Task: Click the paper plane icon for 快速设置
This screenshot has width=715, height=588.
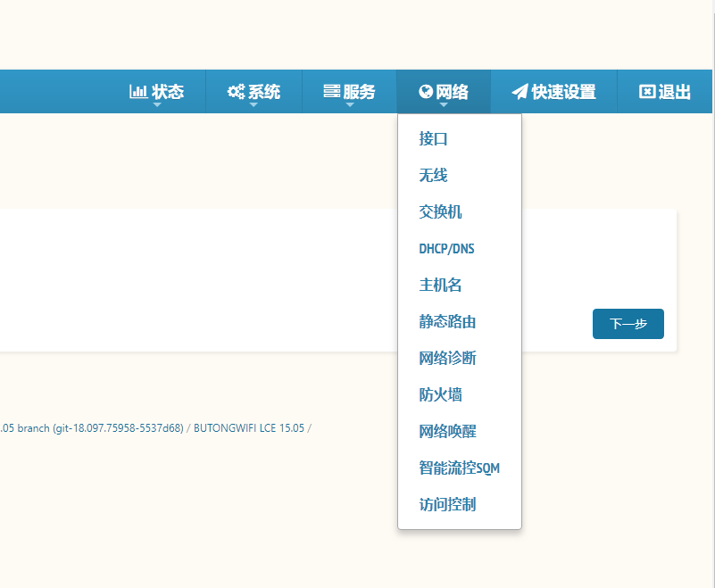Action: coord(520,92)
